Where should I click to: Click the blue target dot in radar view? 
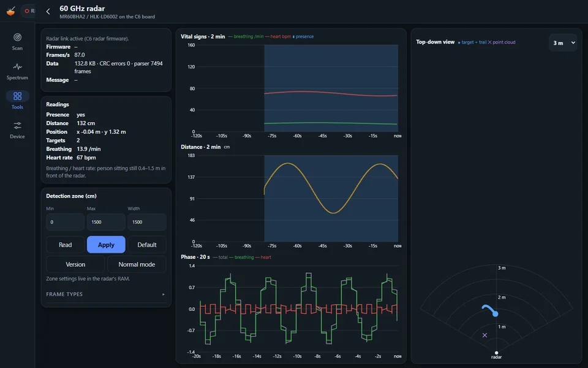coord(496,314)
